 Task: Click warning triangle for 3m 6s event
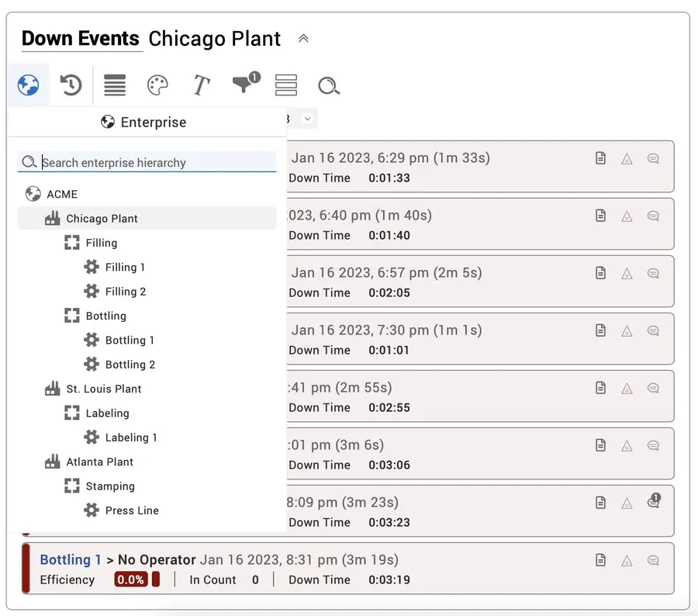(x=627, y=446)
